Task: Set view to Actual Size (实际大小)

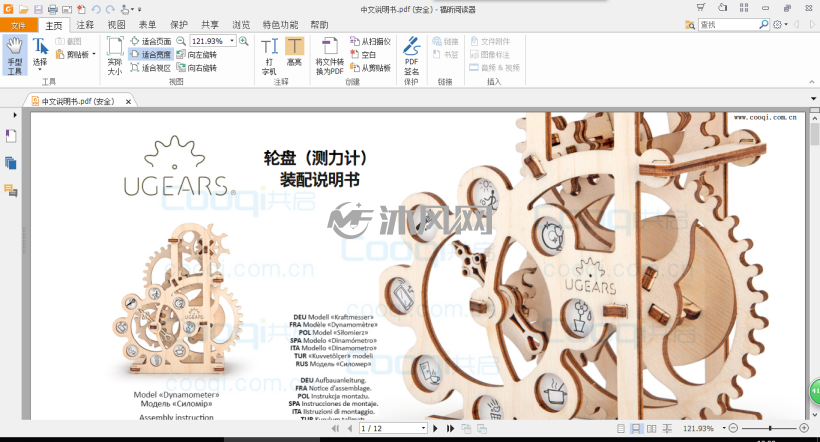Action: (x=115, y=56)
